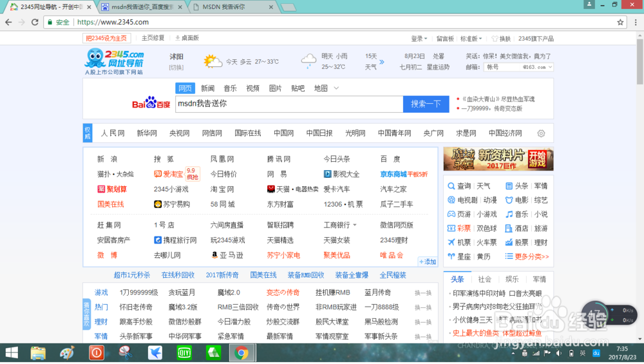Click 换一换 in the 游戏 row

coord(423,293)
